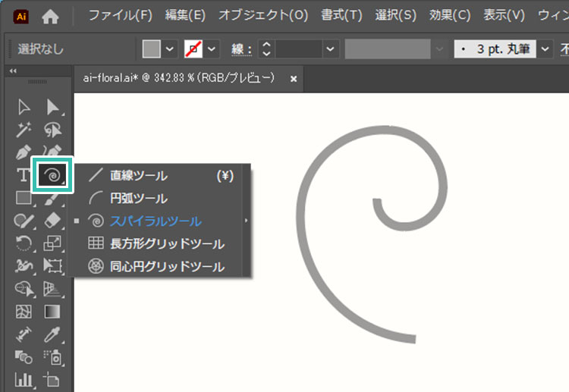Choose the Eyedropper tool
The width and height of the screenshot is (569, 392).
pos(52,334)
